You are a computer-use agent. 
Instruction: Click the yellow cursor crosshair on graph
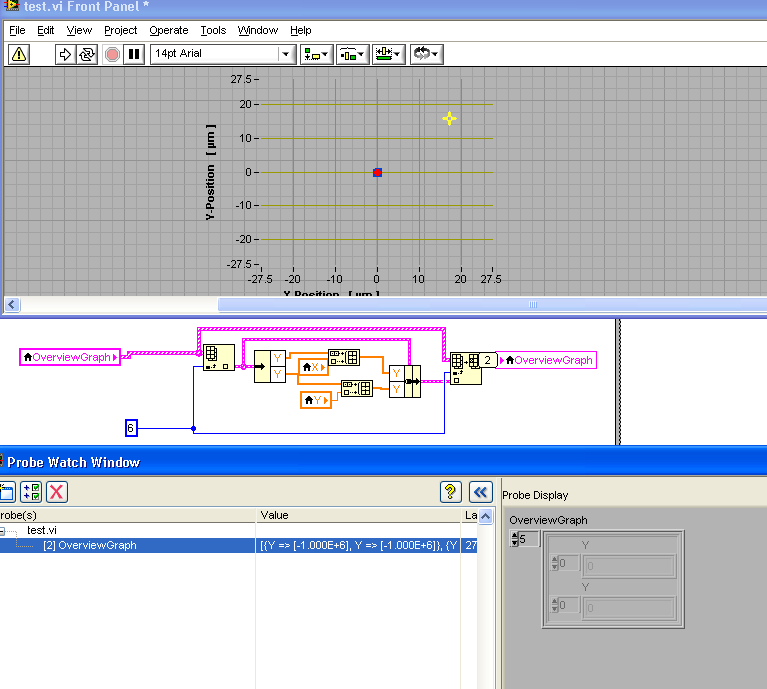point(450,119)
